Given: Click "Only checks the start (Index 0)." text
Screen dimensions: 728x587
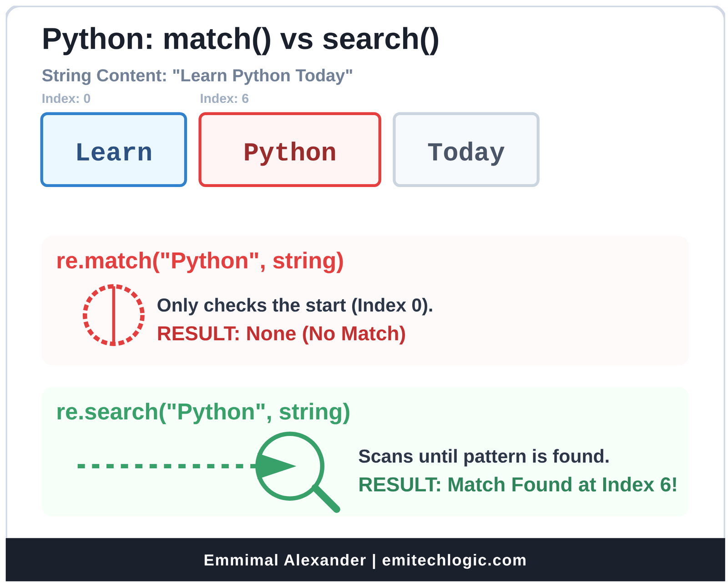Looking at the screenshot, I should point(295,305).
